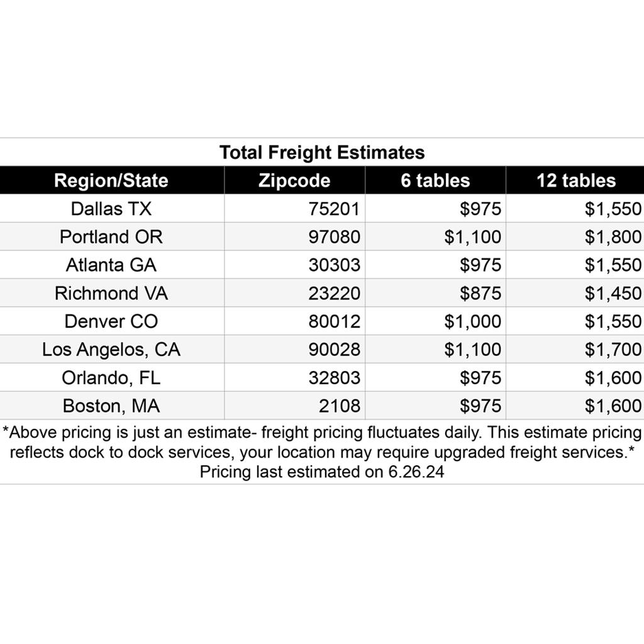The image size is (644, 644).
Task: Select the Denver CO cell
Action: 111,321
